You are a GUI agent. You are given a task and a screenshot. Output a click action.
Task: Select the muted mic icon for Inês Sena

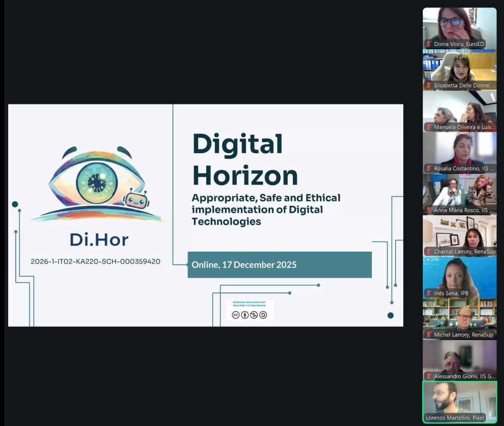coord(429,293)
